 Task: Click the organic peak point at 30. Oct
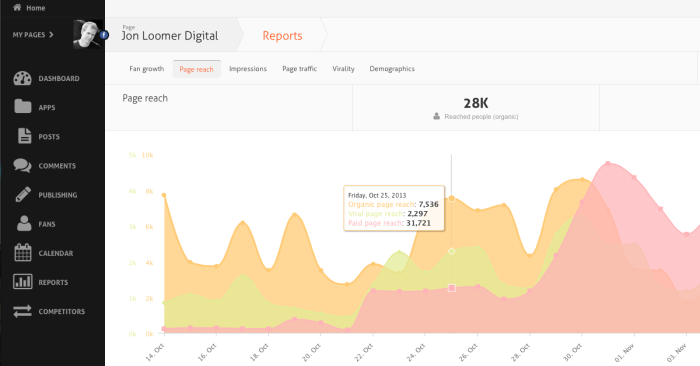[x=582, y=179]
